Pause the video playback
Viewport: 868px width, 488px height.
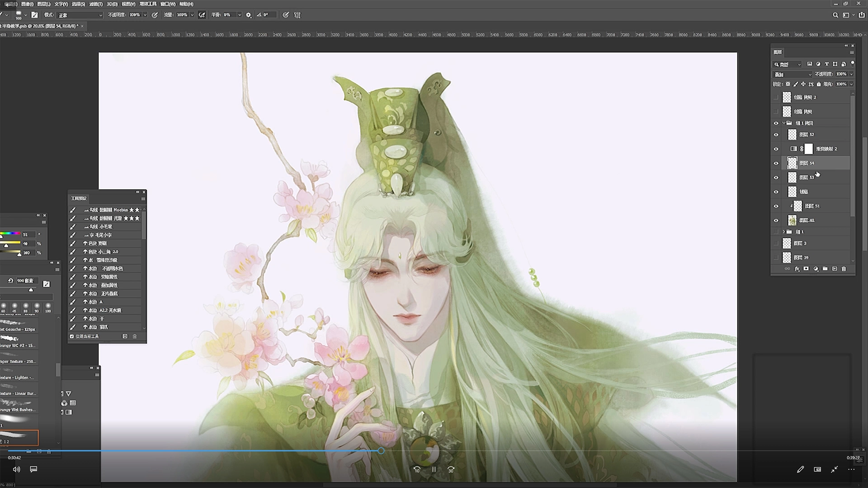pyautogui.click(x=434, y=469)
